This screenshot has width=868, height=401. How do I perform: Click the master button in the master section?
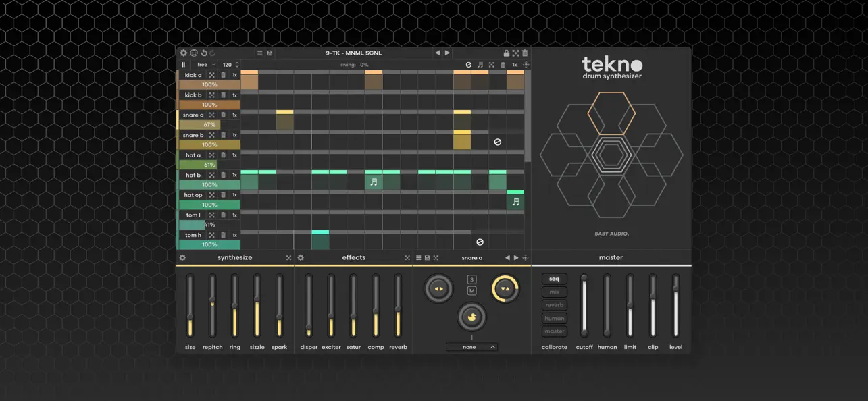[554, 331]
